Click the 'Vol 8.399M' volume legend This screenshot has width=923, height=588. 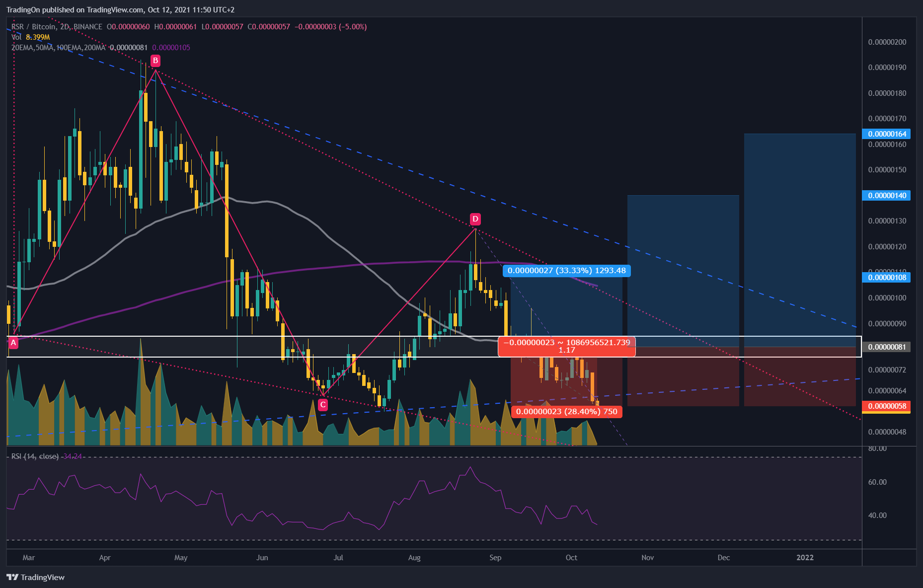[31, 37]
